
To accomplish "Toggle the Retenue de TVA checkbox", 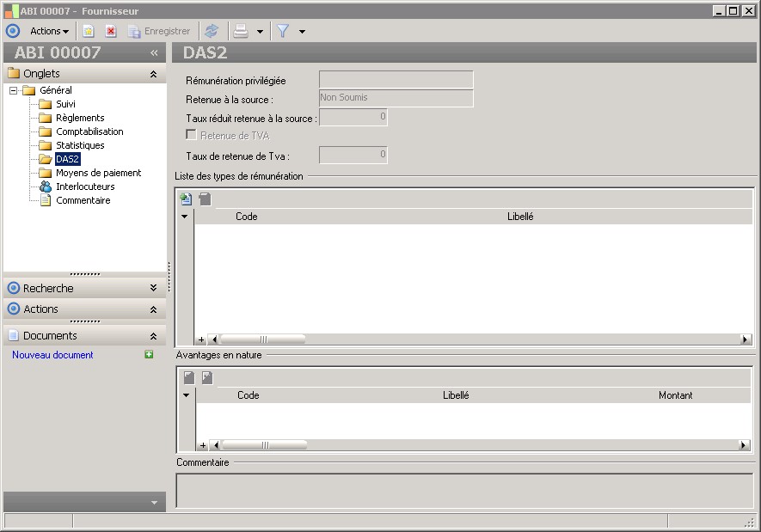I will [x=191, y=136].
